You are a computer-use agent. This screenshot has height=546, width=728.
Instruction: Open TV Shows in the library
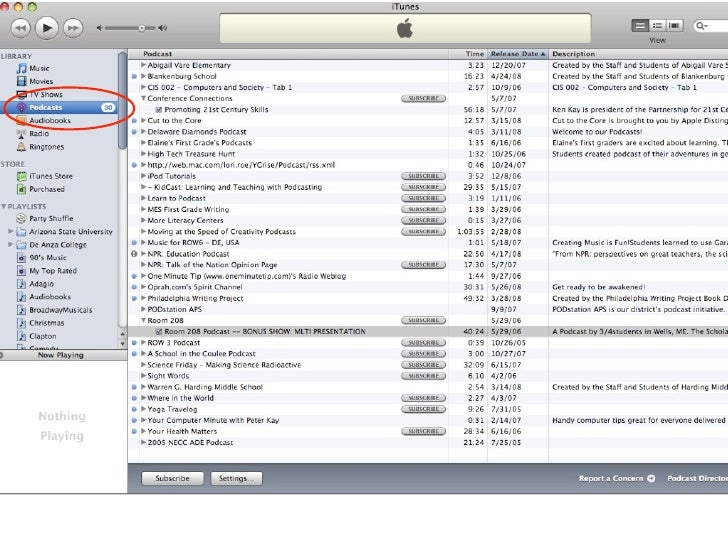pos(46,94)
